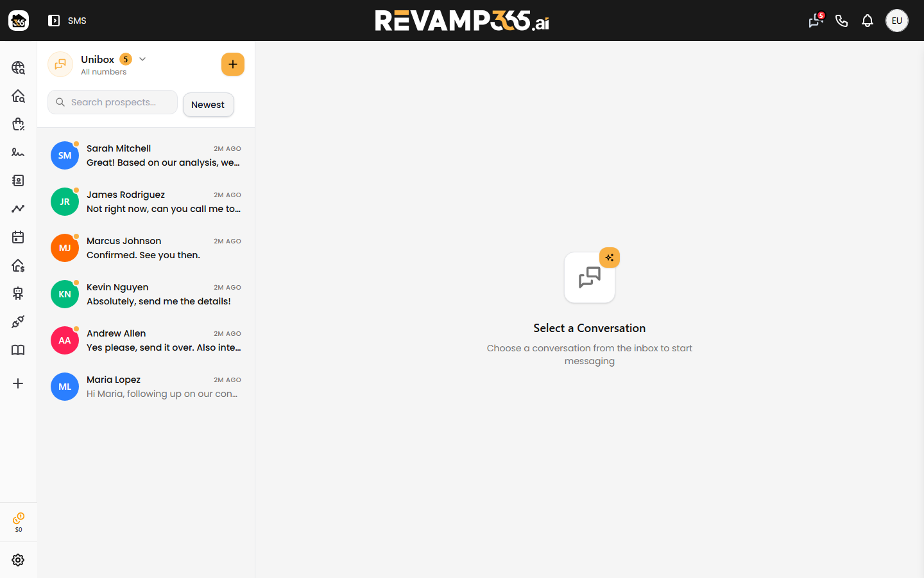Open the analytics trend line icon
The image size is (924, 578).
tap(18, 209)
